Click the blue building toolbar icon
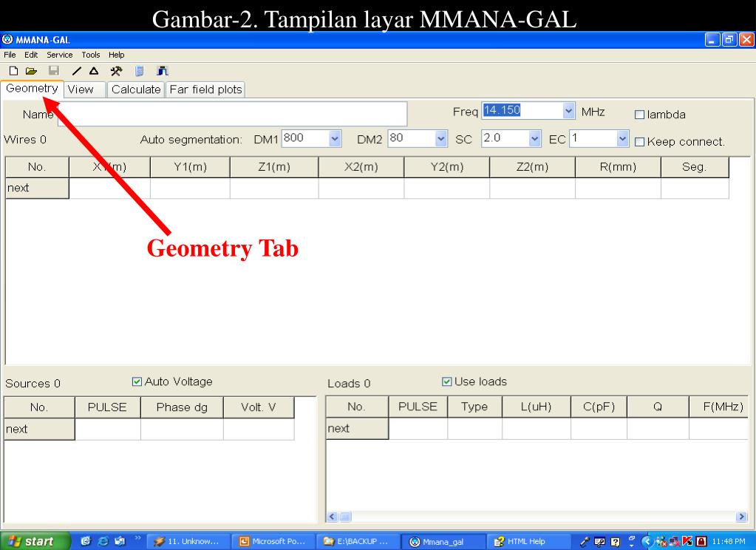This screenshot has height=550, width=756. (x=162, y=71)
